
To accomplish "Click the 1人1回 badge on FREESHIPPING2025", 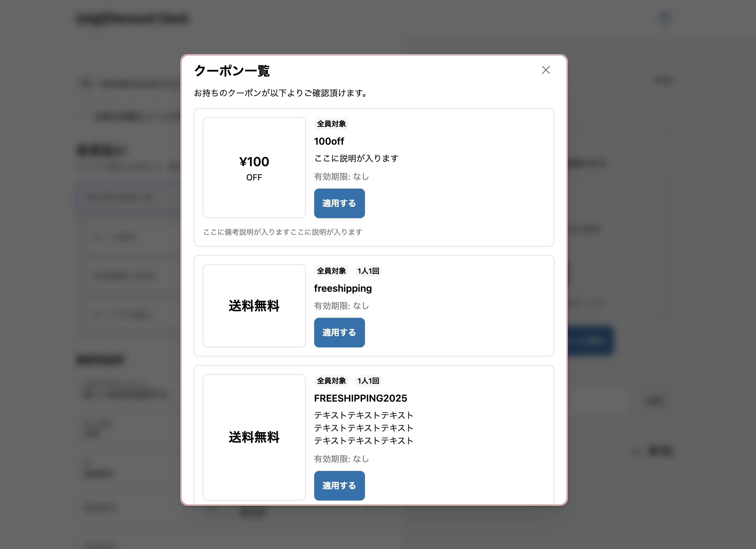I will pos(368,381).
